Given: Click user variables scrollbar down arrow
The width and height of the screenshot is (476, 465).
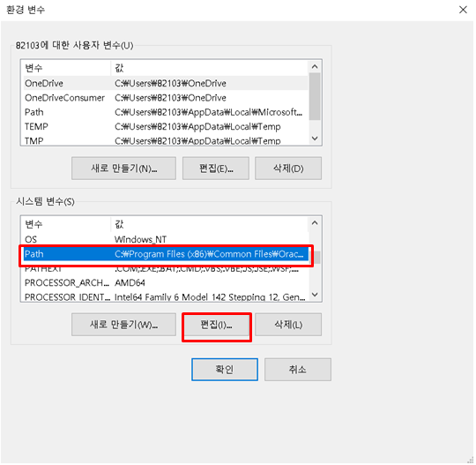Looking at the screenshot, I should pos(315,139).
